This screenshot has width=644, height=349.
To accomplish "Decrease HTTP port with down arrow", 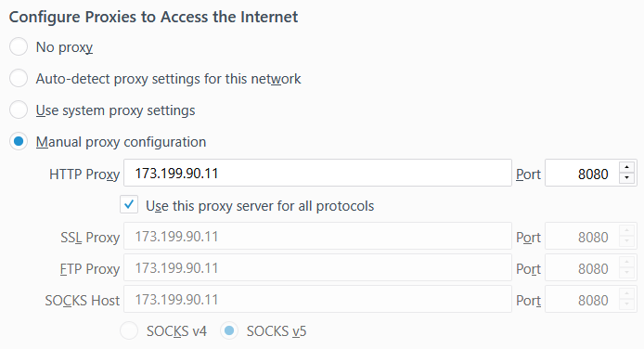I will pos(626,178).
